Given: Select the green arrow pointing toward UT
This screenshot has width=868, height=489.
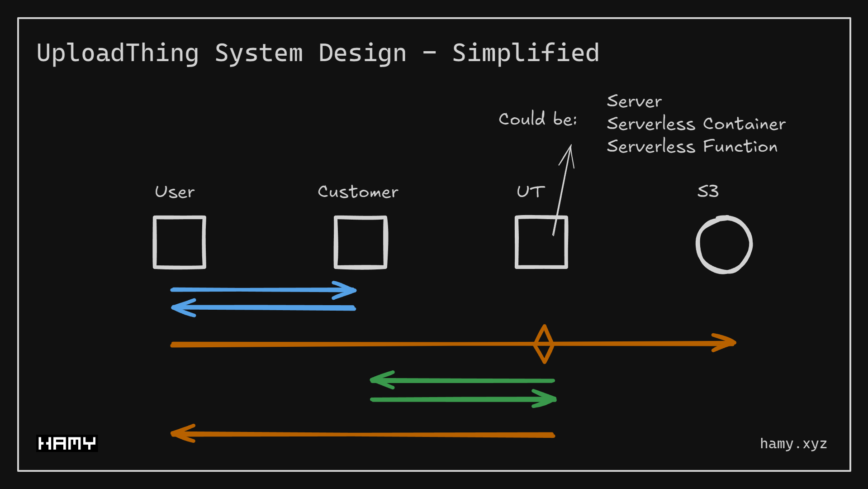Looking at the screenshot, I should [x=461, y=399].
